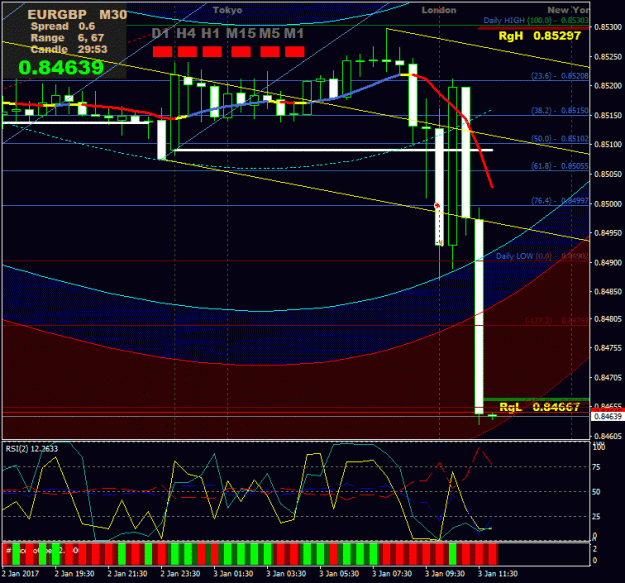Click the (23.6) - 0.85208 Fibonacci label
625x583 pixels.
pos(560,76)
